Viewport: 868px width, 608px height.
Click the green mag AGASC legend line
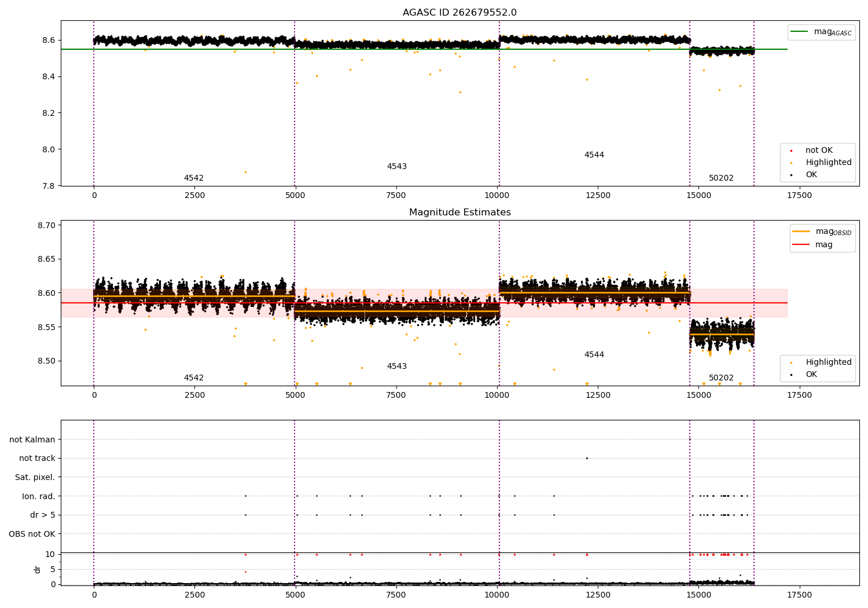[799, 32]
